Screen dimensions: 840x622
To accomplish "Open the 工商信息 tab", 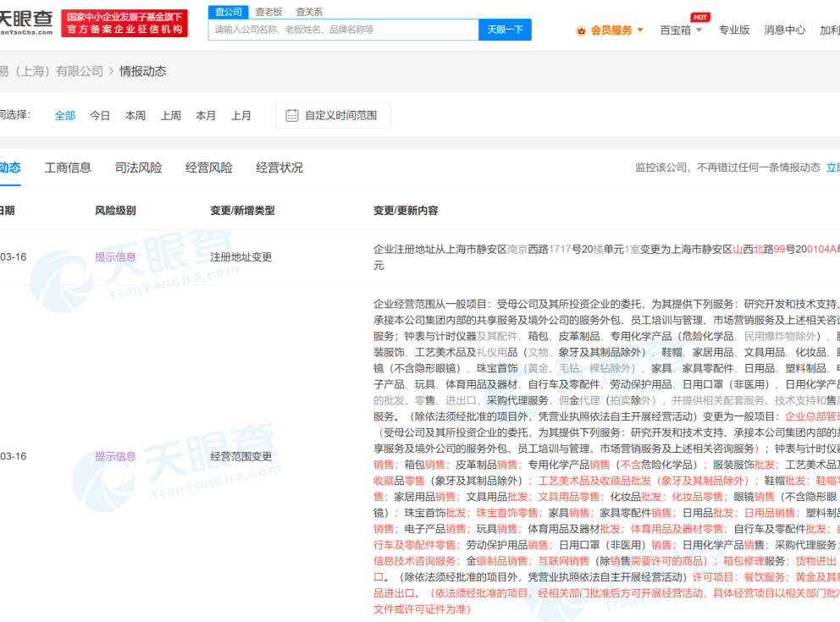I will click(68, 168).
